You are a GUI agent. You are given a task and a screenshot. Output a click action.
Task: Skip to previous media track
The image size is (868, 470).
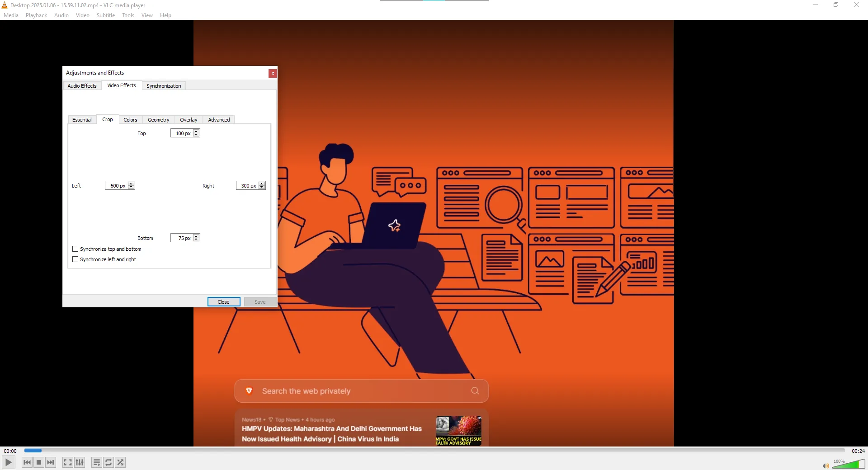[27, 462]
